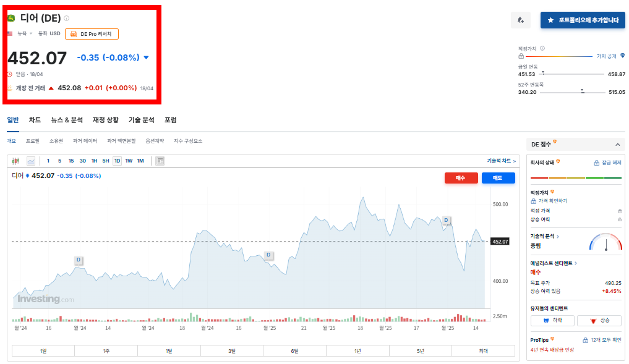
Task: Click the D dividend marker in mid chart
Action: pos(268,255)
